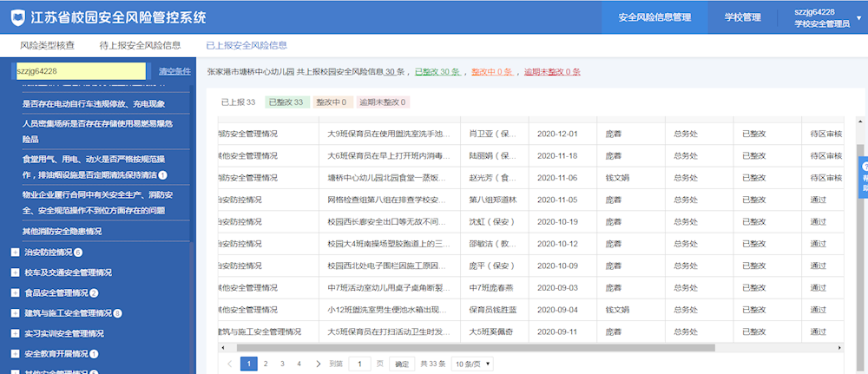Expand the 食品安全管理情况 plus icon
This screenshot has height=374, width=868.
tap(15, 293)
